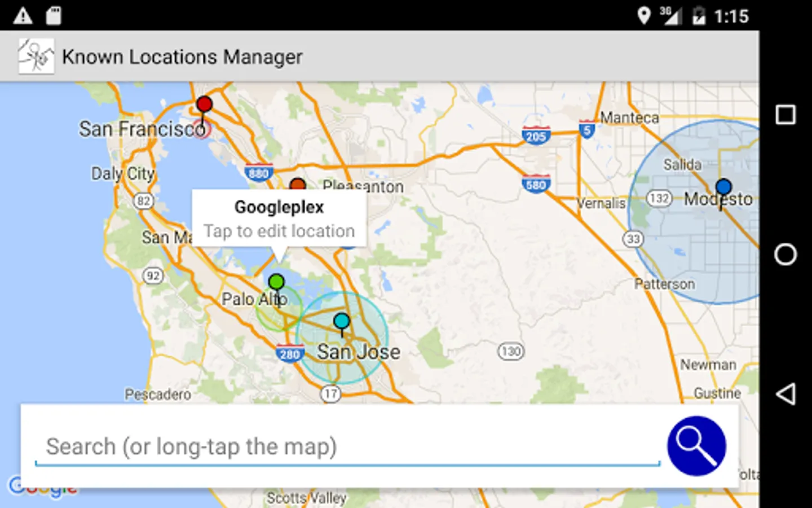The height and width of the screenshot is (508, 812).
Task: Click the Interstate 5 highway shield
Action: [x=587, y=130]
